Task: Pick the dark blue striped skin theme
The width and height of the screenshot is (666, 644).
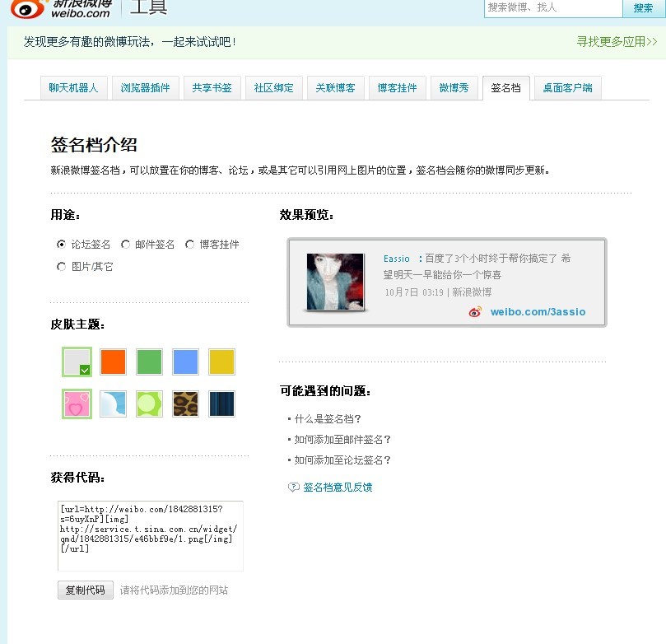Action: [221, 404]
